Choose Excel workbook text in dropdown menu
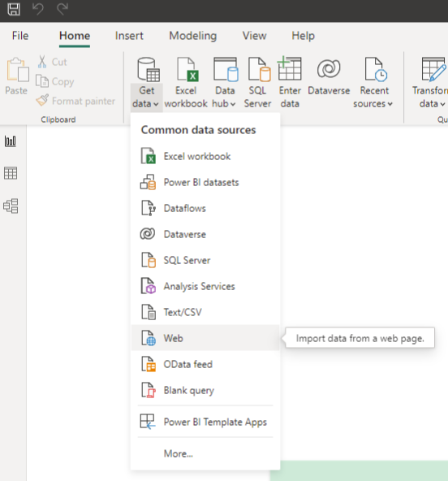The width and height of the screenshot is (448, 481). tap(197, 156)
